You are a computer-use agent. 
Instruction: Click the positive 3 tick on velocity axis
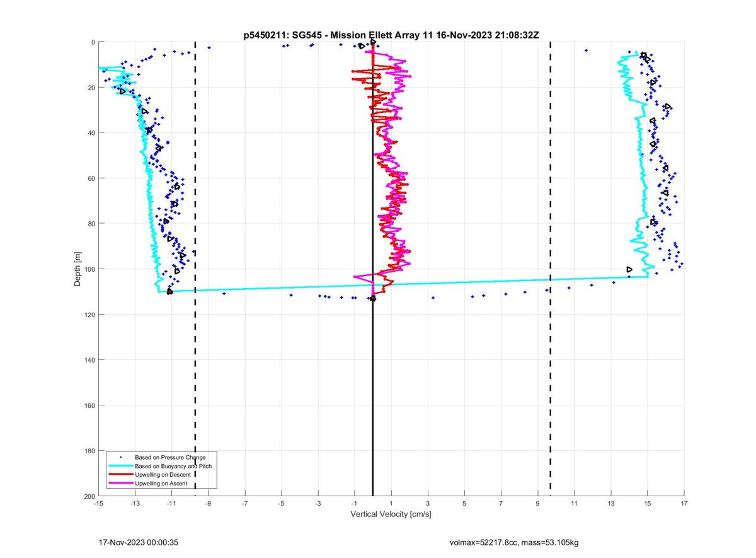click(428, 504)
